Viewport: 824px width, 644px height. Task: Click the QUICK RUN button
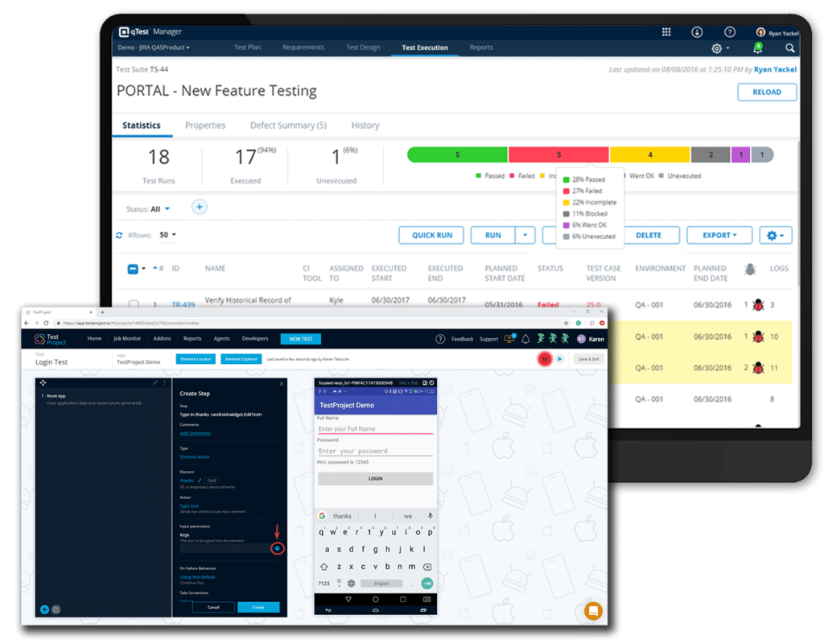pyautogui.click(x=431, y=236)
